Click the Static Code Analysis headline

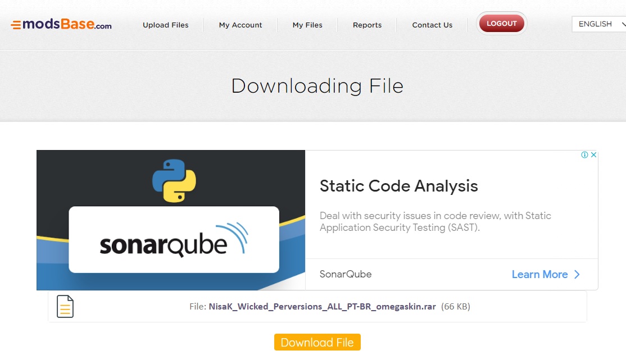(x=398, y=186)
